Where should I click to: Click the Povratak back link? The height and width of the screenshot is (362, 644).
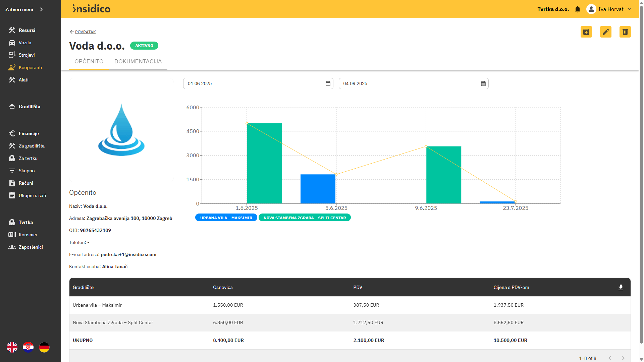(x=85, y=32)
